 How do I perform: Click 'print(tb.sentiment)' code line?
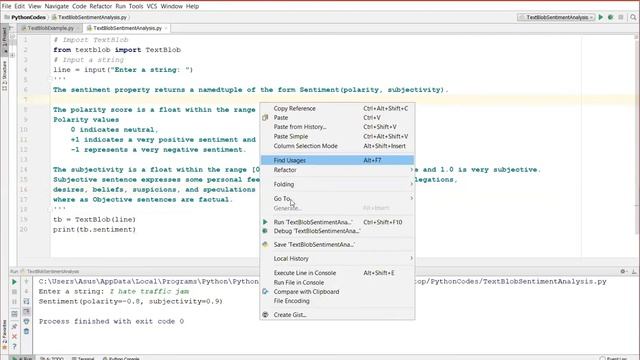pyautogui.click(x=94, y=229)
